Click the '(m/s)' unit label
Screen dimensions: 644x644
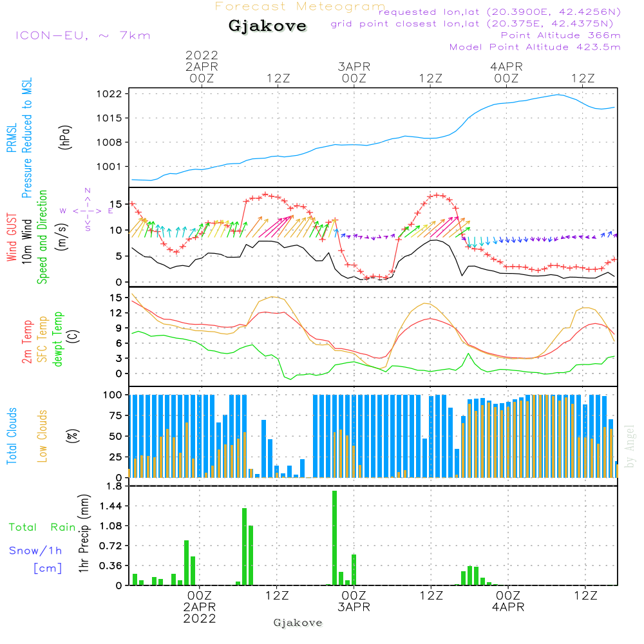[x=62, y=237]
